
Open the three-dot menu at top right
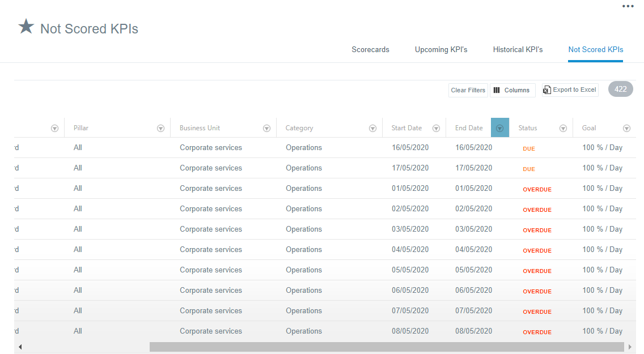pos(628,6)
